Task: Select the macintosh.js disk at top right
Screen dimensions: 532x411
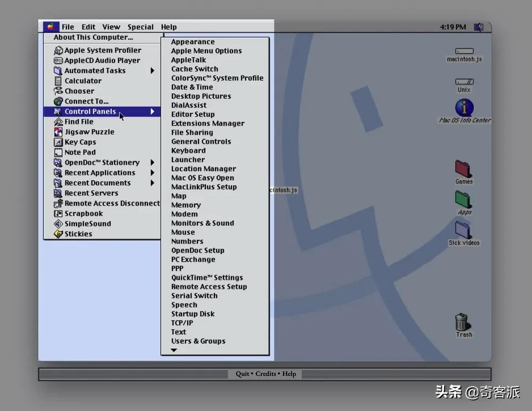Action: pyautogui.click(x=464, y=51)
